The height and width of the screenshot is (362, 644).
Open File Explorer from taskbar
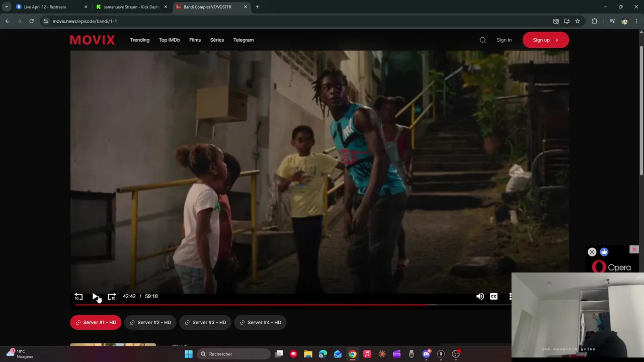tap(308, 354)
